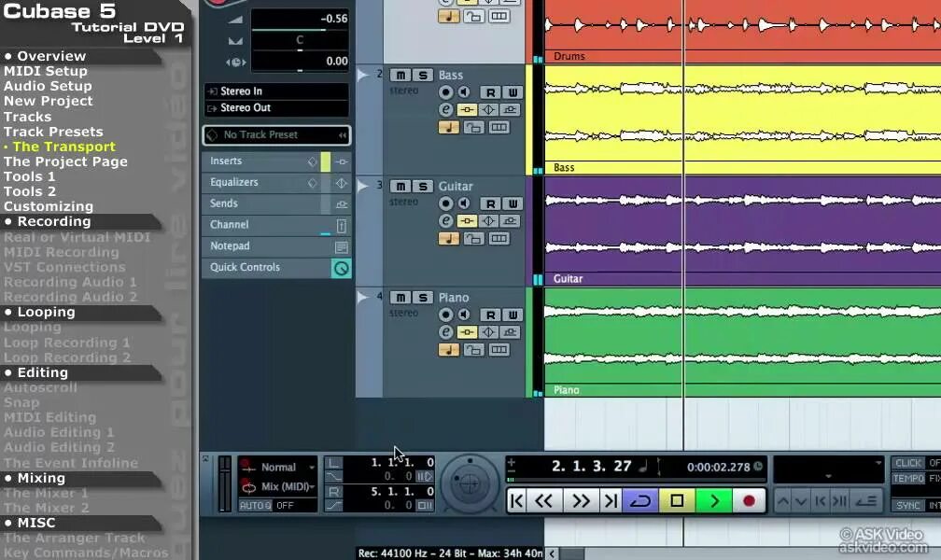The height and width of the screenshot is (560, 941).
Task: Open Stereo Out output routing
Action: [276, 108]
